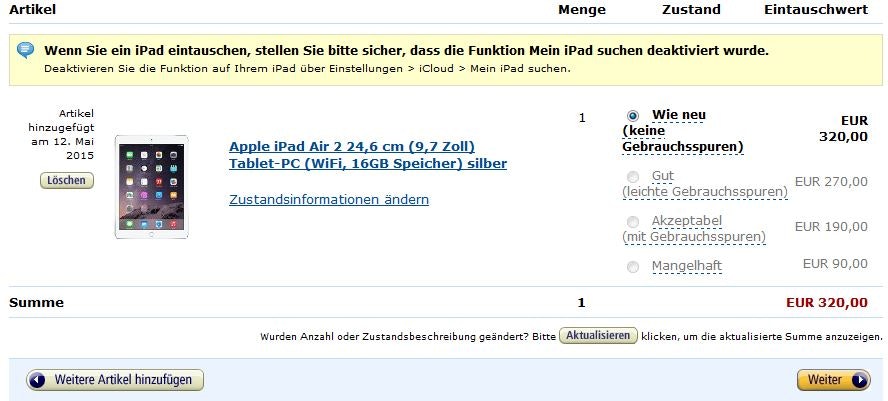Click the 'Menge' column header
The image size is (888, 401).
click(582, 10)
